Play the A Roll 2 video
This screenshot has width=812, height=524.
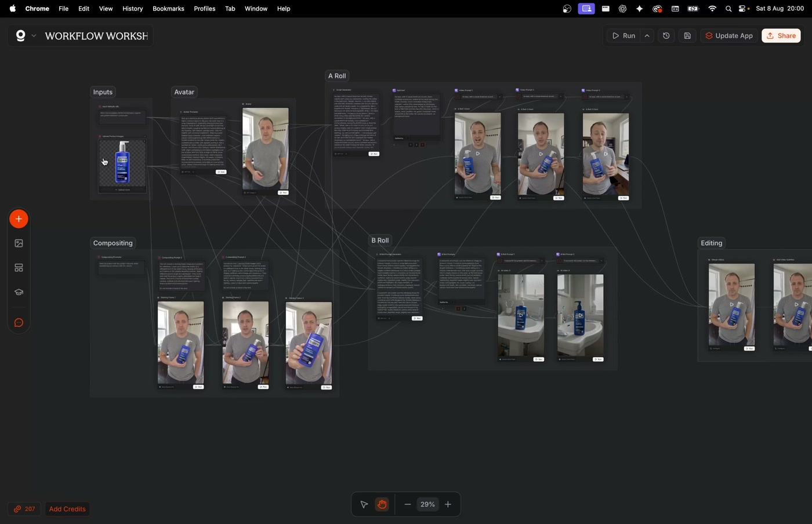pos(541,154)
